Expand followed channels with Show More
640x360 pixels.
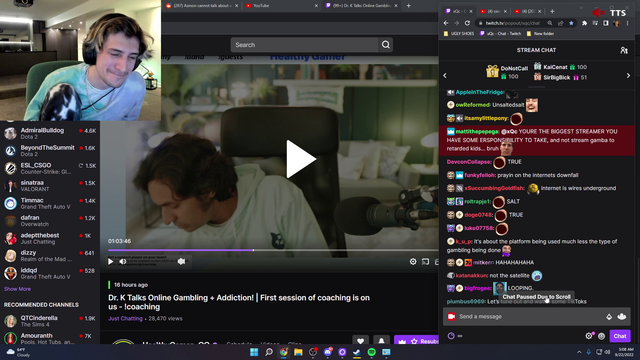[x=17, y=289]
